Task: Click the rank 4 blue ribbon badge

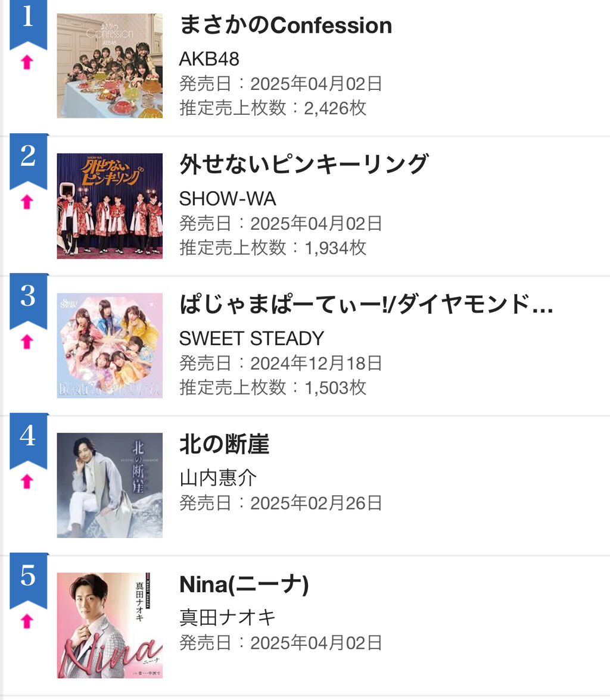Action: 28,440
